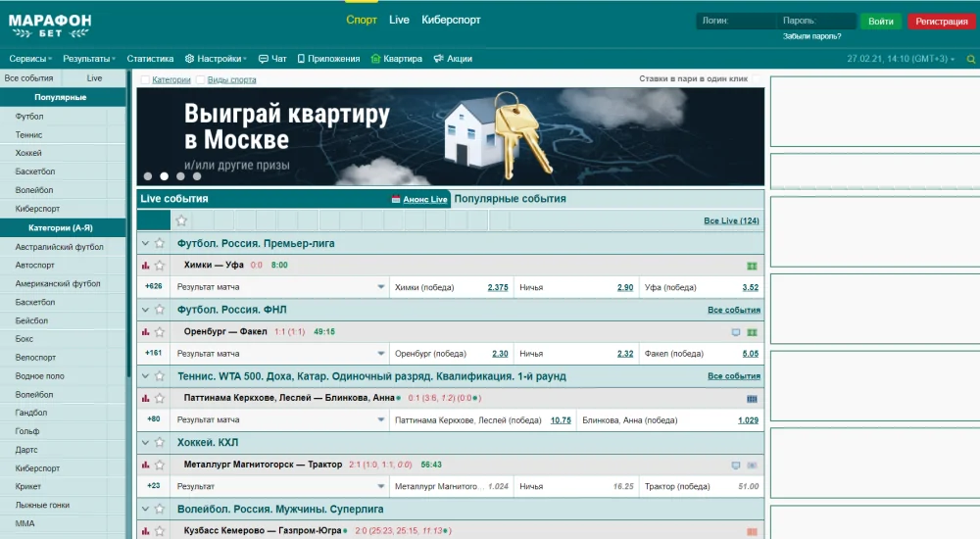Screen dimensions: 980x539
Task: Favorite the Волейбол Суперлига league star
Action: click(x=160, y=509)
